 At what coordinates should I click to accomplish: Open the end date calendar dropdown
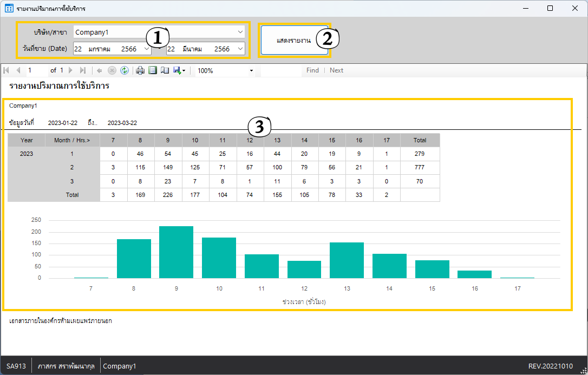coord(240,49)
